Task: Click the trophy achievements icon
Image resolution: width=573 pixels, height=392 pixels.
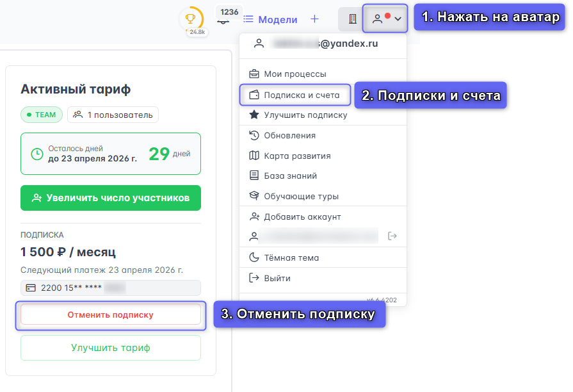Action: click(x=190, y=19)
